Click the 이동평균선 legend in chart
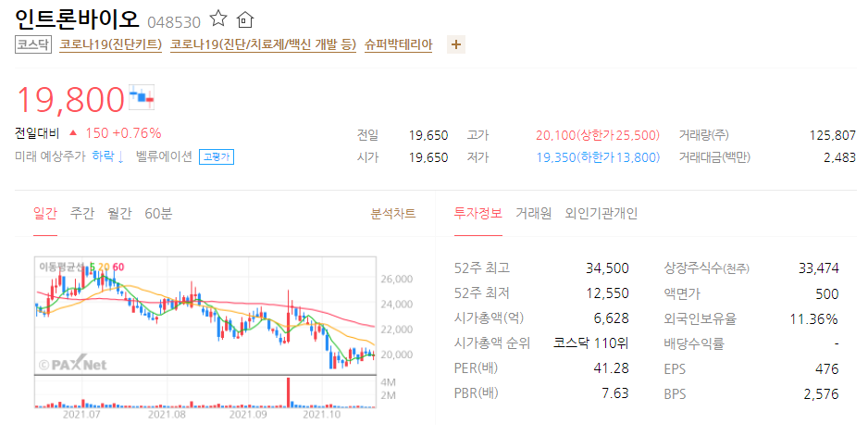Viewport: 868px width, 436px height. click(81, 267)
